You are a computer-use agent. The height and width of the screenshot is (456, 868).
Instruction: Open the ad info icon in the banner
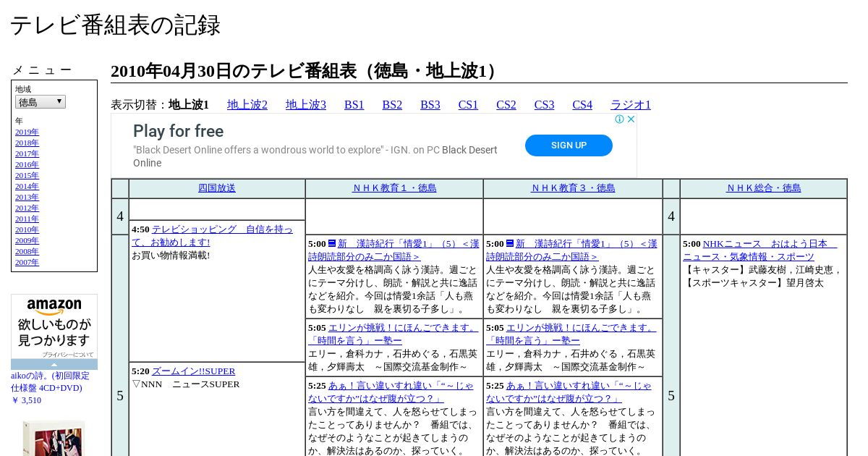tap(620, 119)
